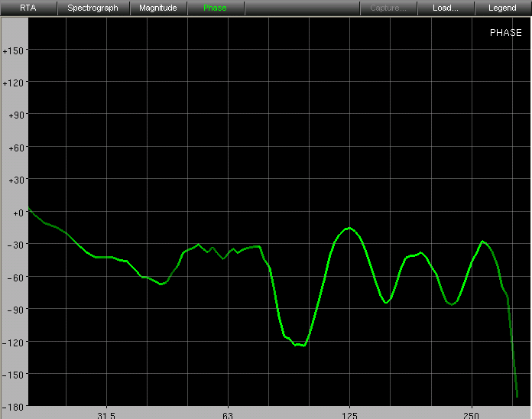The image size is (532, 419).
Task: Click the +150 phase axis label
Action: pyautogui.click(x=13, y=51)
